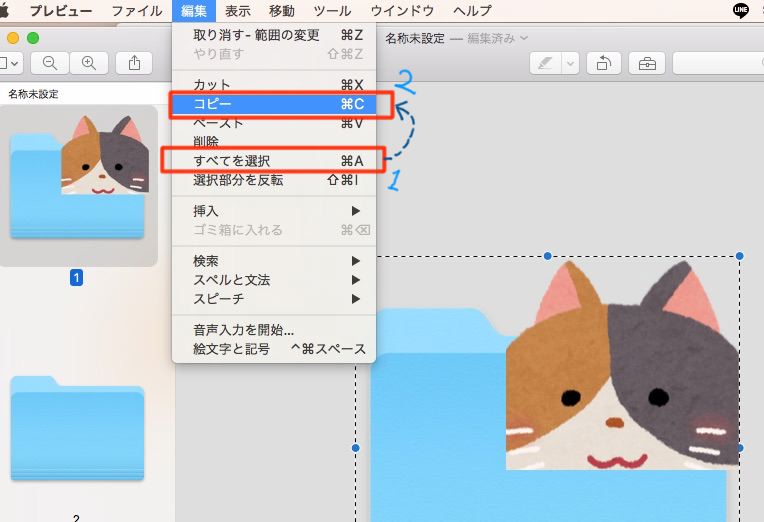Expand the 編集済み title chevron
The image size is (764, 522).
(524, 38)
